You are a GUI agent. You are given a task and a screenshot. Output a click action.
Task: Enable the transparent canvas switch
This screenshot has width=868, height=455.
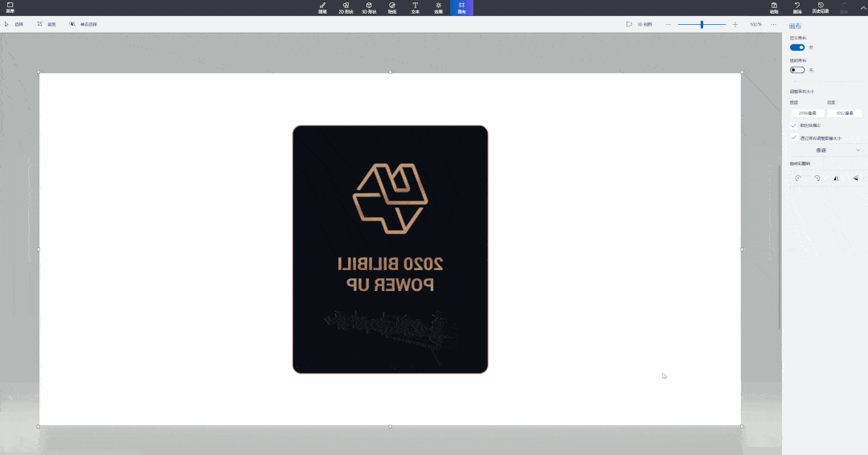click(797, 70)
